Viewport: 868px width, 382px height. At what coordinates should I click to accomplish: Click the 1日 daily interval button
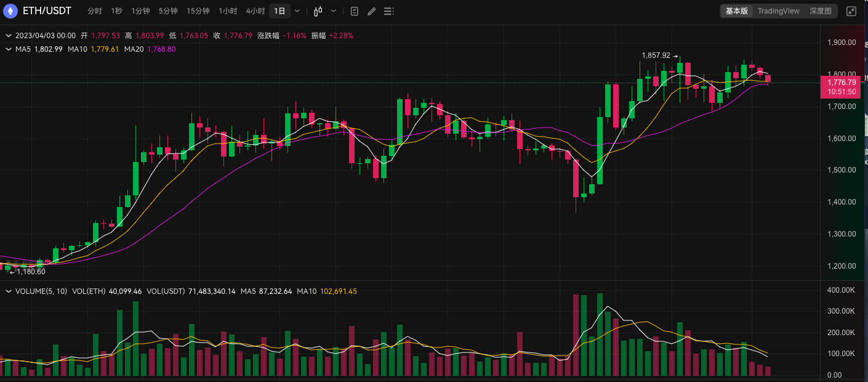(x=279, y=11)
